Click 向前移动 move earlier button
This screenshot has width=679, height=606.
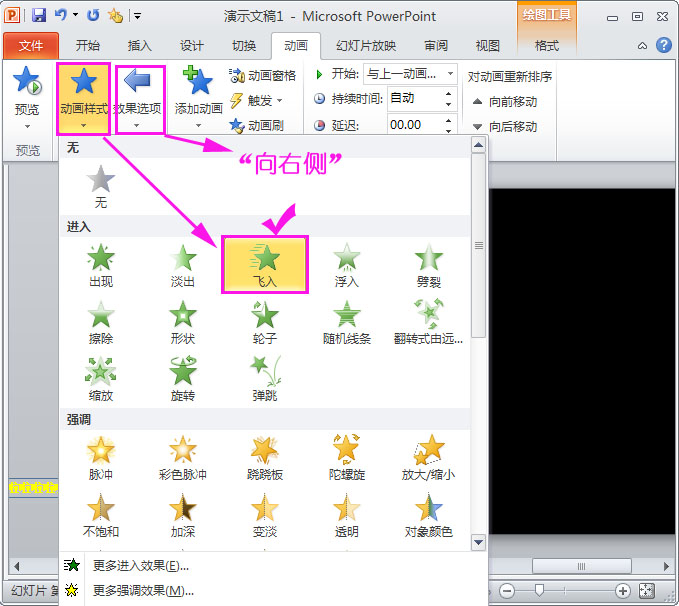point(505,102)
